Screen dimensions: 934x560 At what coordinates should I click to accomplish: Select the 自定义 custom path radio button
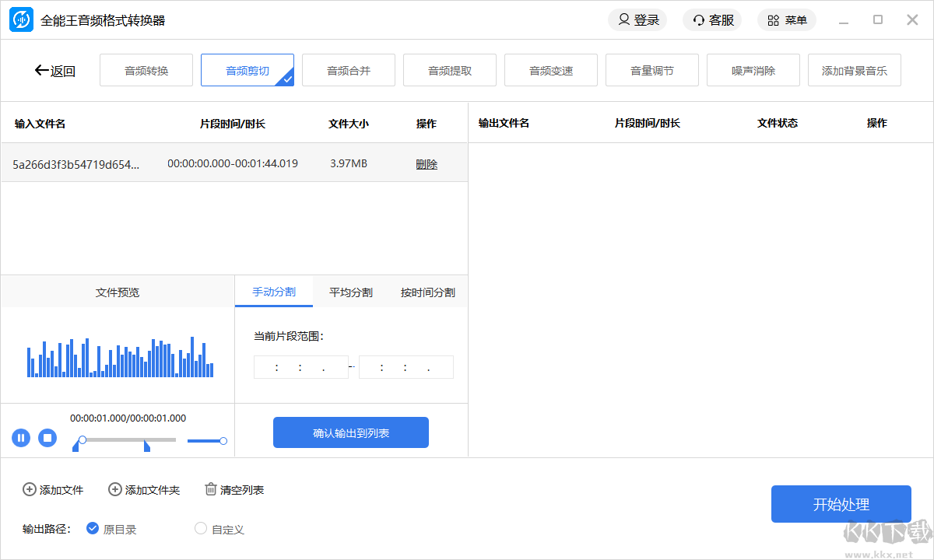coord(200,528)
